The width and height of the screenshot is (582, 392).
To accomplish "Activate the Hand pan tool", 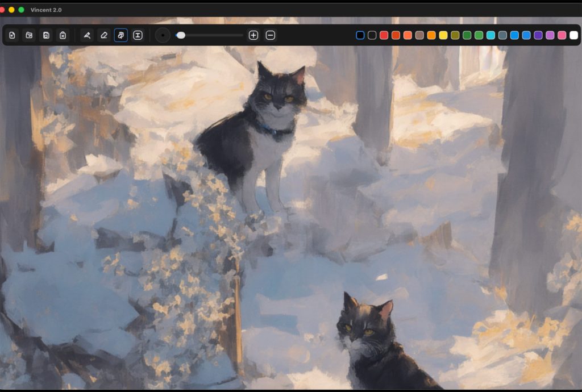I will (x=120, y=35).
